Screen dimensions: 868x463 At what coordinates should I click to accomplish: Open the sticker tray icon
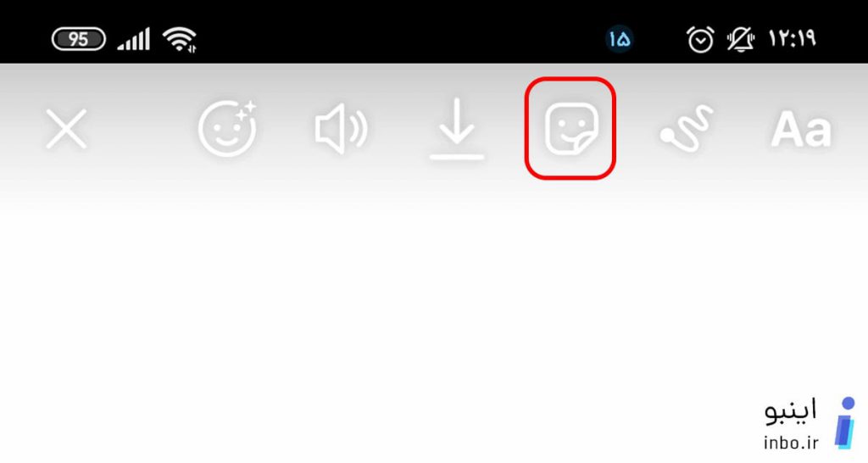pyautogui.click(x=570, y=129)
